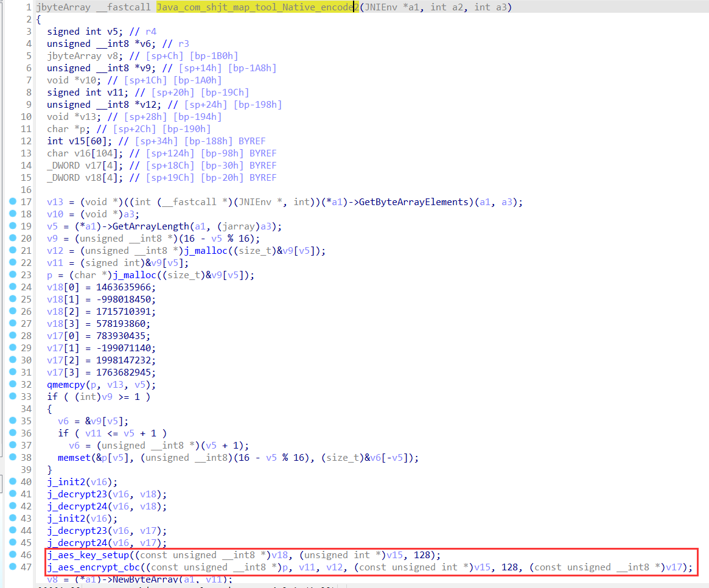This screenshot has height=588, width=709.
Task: Click blue marker dot on line 47
Action: (x=13, y=567)
